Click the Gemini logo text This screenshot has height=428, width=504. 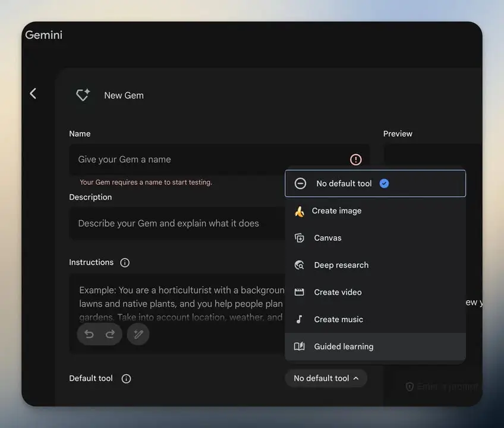44,35
